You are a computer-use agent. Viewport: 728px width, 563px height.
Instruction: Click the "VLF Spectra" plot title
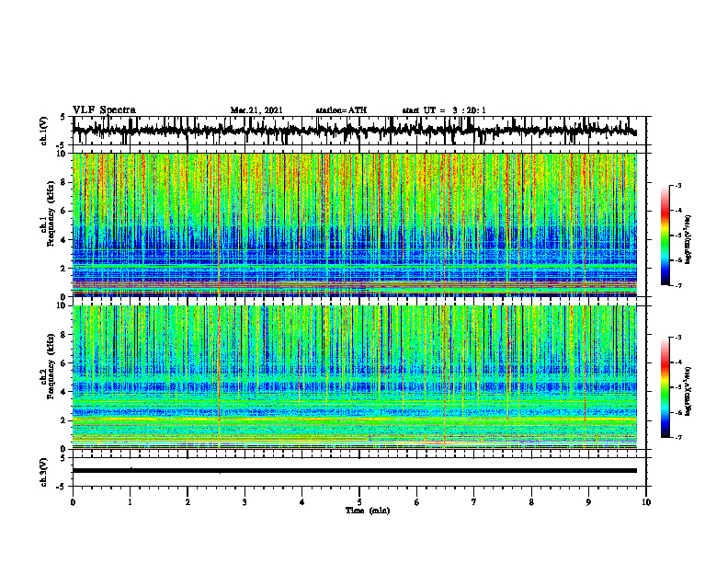coord(104,110)
